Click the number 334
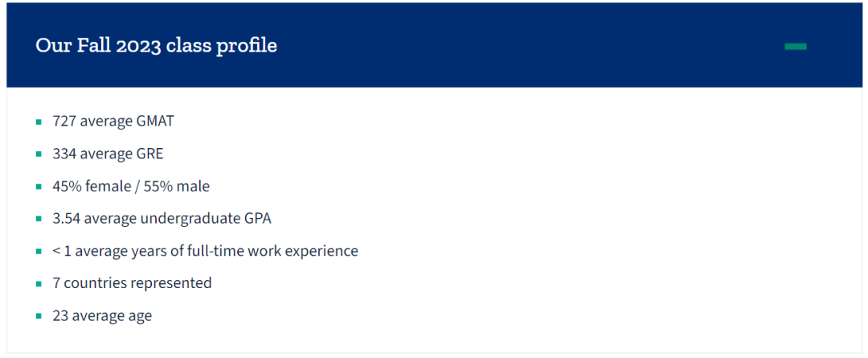The height and width of the screenshot is (358, 868). tap(64, 154)
